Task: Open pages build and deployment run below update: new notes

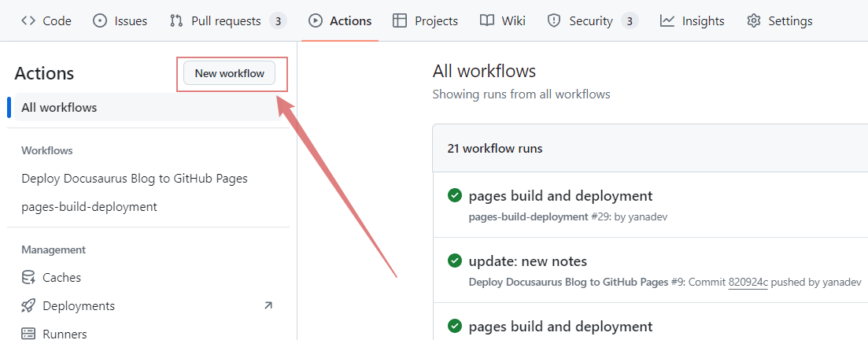Action: [x=561, y=326]
